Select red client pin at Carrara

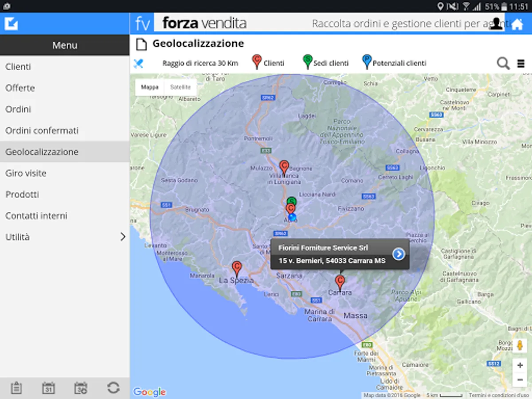click(x=340, y=282)
